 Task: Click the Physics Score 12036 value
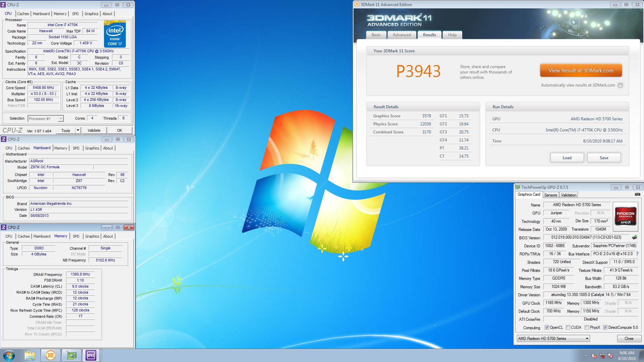point(425,124)
